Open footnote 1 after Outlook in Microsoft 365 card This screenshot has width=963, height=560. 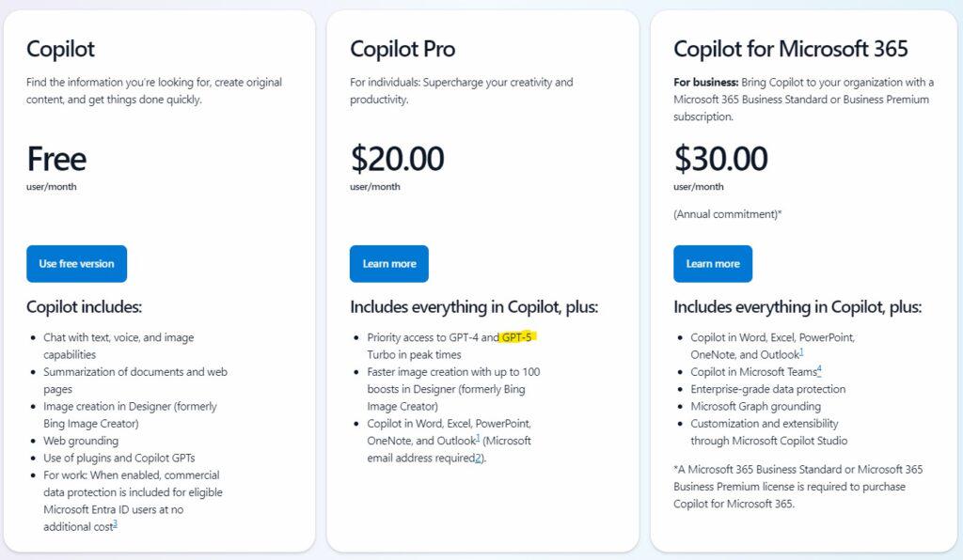pos(801,352)
